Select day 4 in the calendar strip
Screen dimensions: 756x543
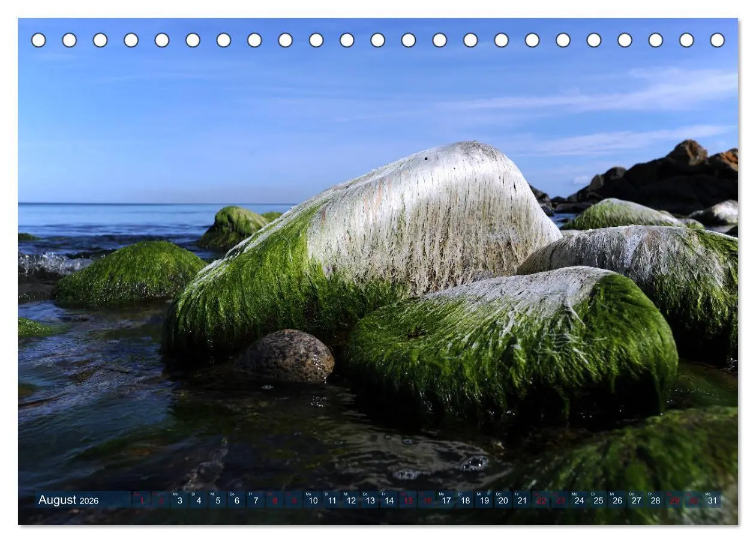point(199,500)
